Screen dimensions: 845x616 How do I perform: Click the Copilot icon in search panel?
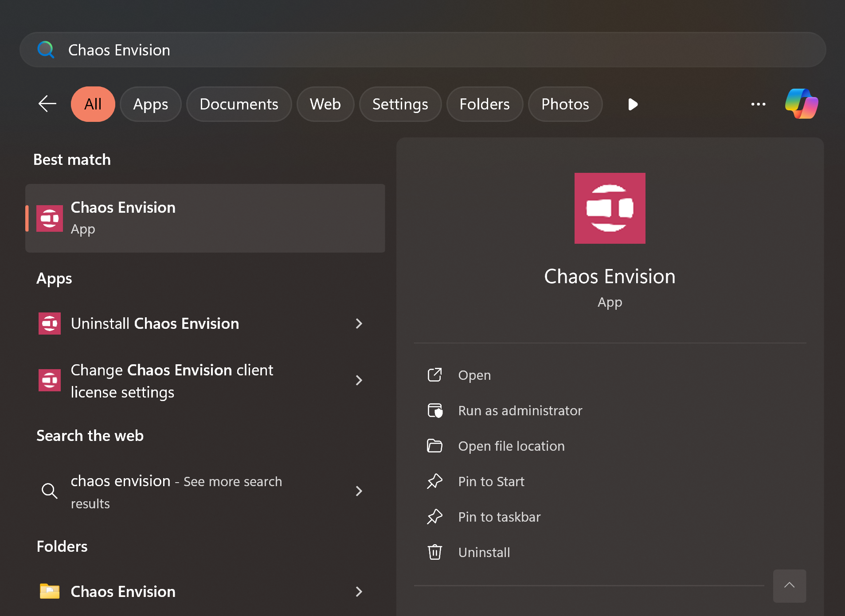tap(802, 104)
